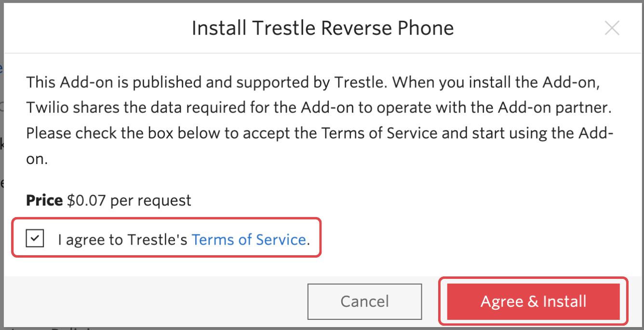The width and height of the screenshot is (644, 330).
Task: Select the '$0.07 per request' price text
Action: coord(129,200)
